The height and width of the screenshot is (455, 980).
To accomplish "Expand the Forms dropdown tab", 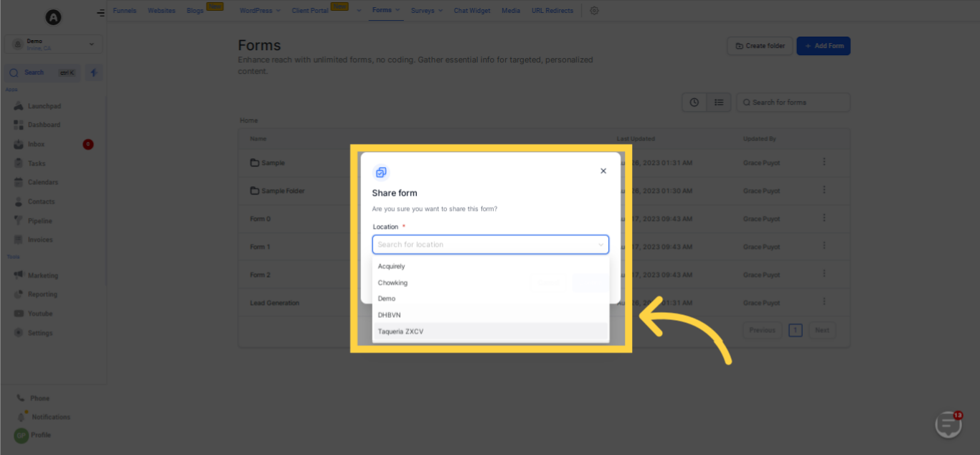I will click(386, 11).
